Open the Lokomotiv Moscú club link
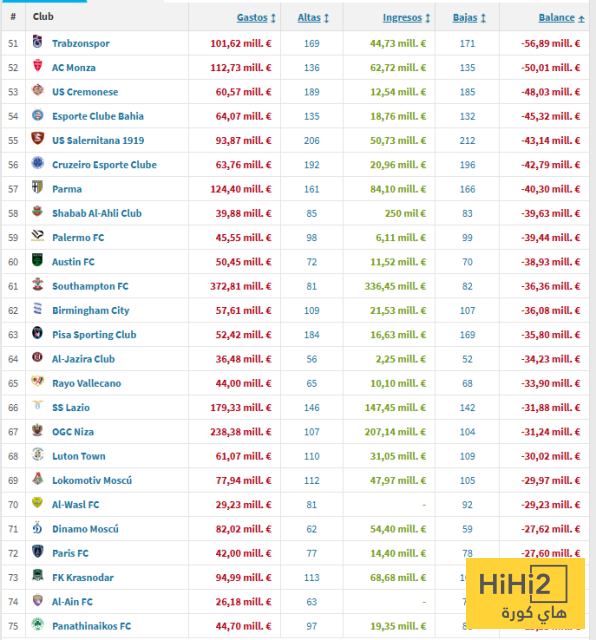Screen dimensions: 596x640 (x=92, y=480)
